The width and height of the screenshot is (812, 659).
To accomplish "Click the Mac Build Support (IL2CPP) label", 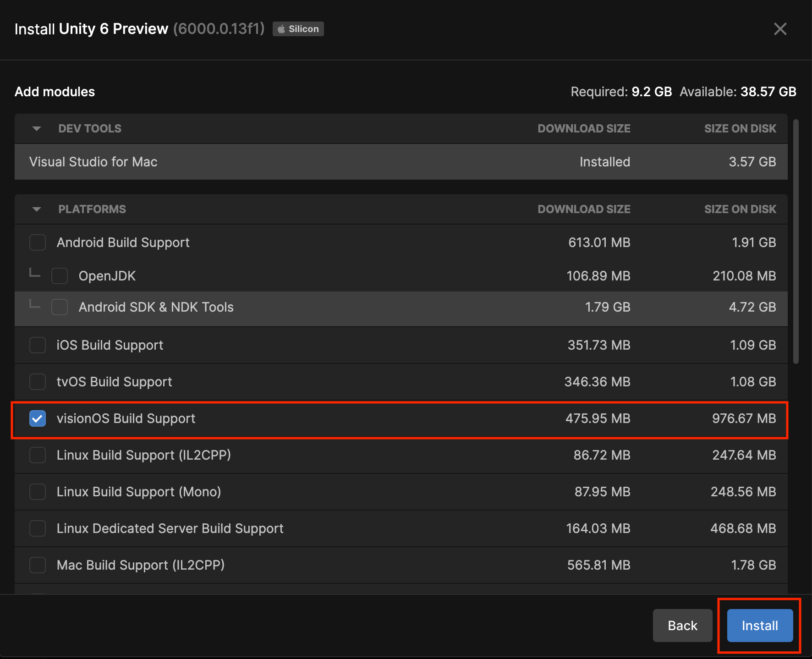I will (x=141, y=565).
